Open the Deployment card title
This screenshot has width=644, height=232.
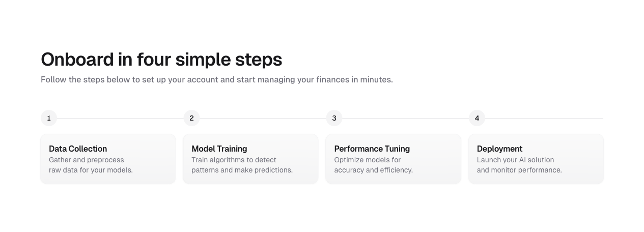(499, 149)
